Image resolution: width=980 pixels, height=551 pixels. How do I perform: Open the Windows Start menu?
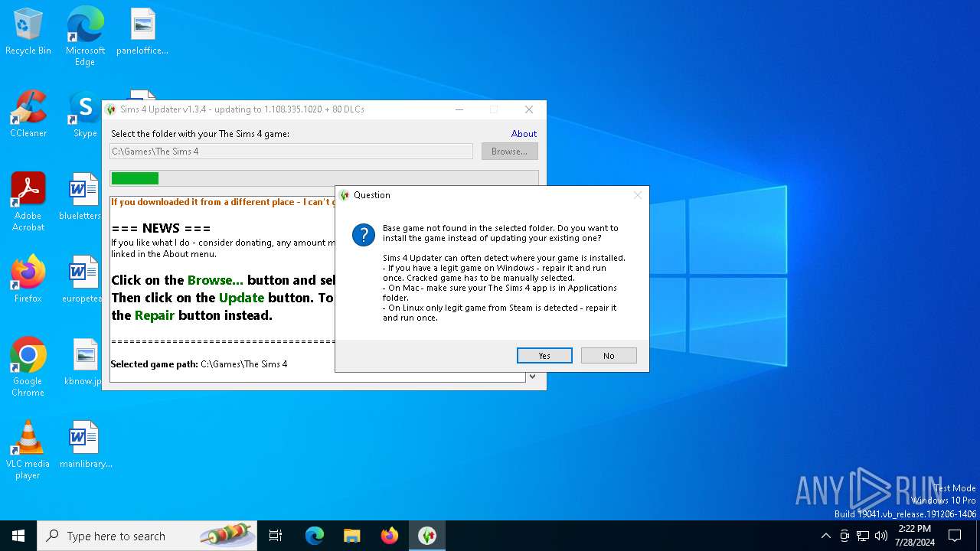click(18, 536)
